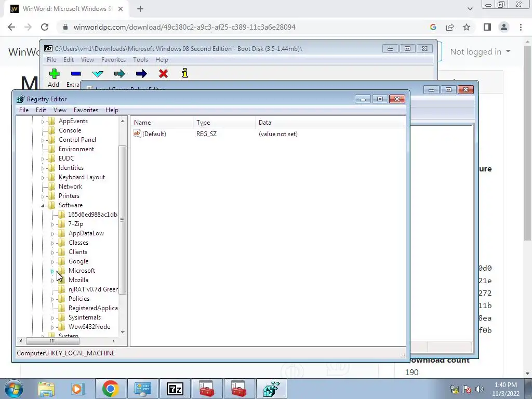Click the 7-Zip Test checkmark icon
Screen dimensions: 532x399
pyautogui.click(x=98, y=74)
